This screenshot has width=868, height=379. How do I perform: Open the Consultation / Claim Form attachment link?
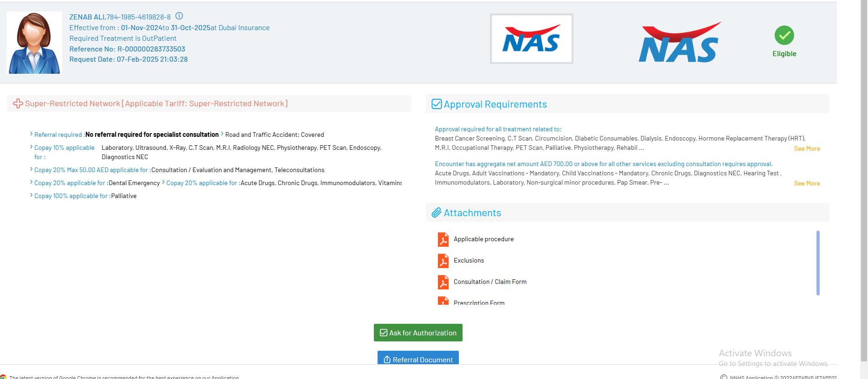coord(490,282)
